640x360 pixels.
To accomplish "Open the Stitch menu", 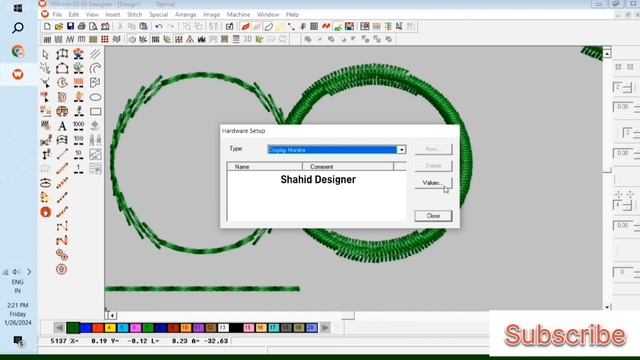I will pyautogui.click(x=134, y=14).
